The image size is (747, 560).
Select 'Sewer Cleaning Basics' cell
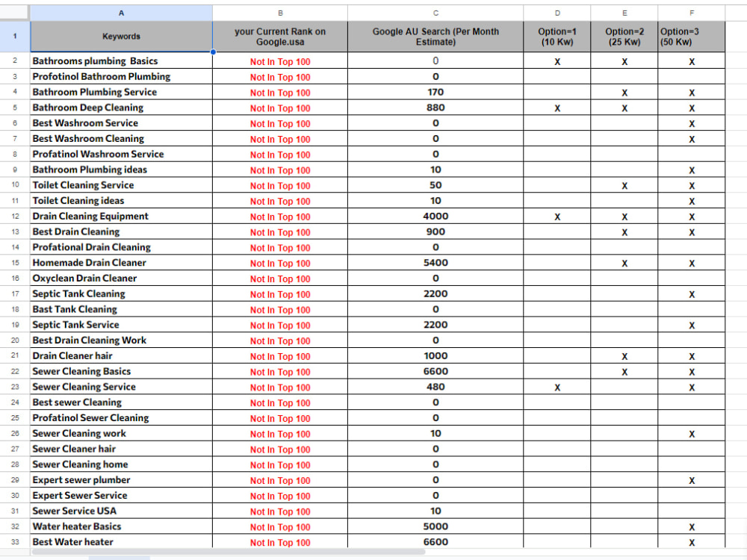pyautogui.click(x=122, y=371)
